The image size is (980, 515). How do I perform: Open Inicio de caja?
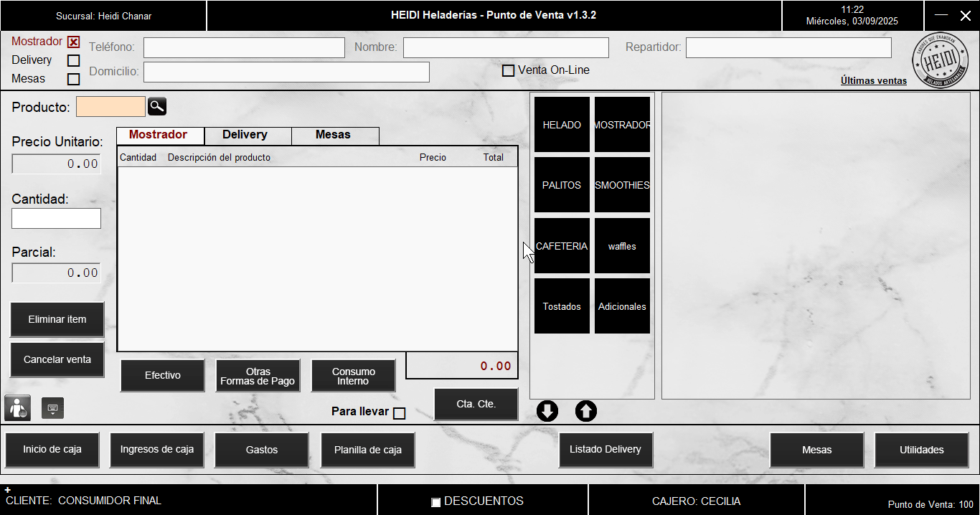coord(52,450)
